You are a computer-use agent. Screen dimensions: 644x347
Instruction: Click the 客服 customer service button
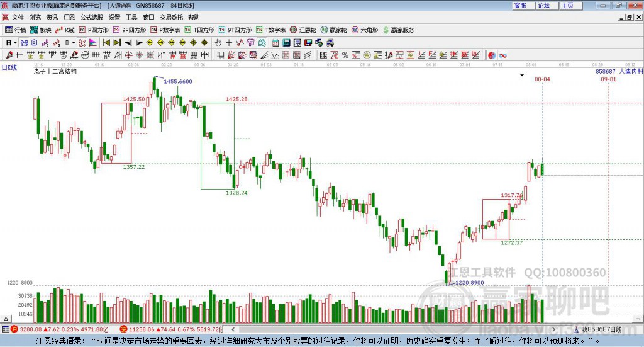click(520, 5)
